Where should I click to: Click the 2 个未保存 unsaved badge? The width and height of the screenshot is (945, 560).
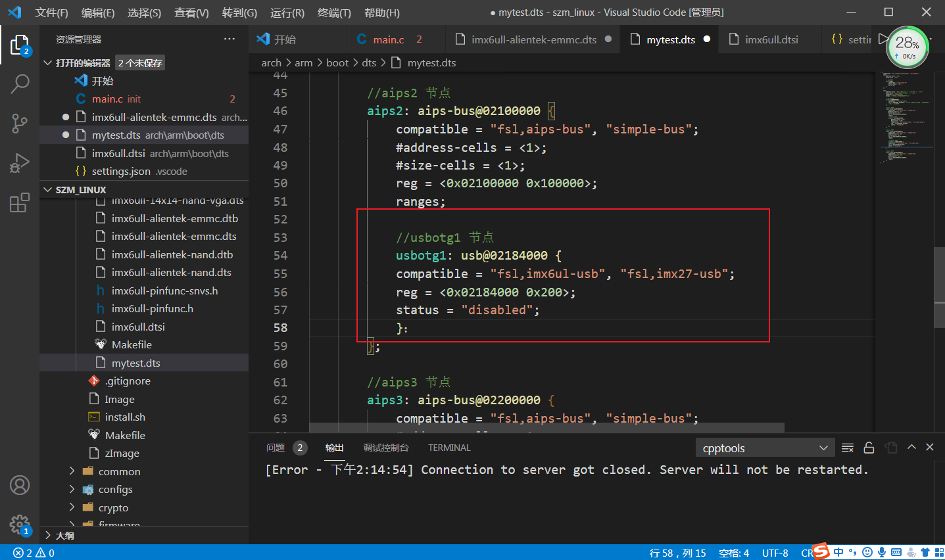[x=140, y=62]
